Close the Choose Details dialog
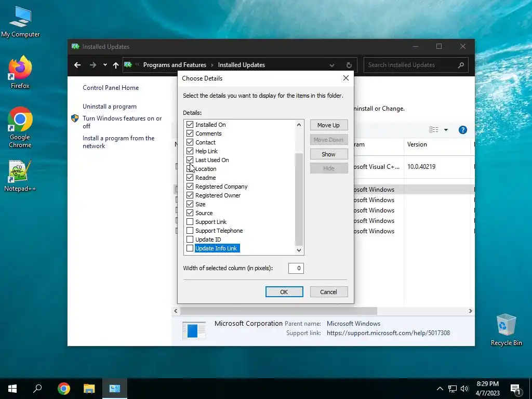This screenshot has height=399, width=532. pyautogui.click(x=345, y=78)
